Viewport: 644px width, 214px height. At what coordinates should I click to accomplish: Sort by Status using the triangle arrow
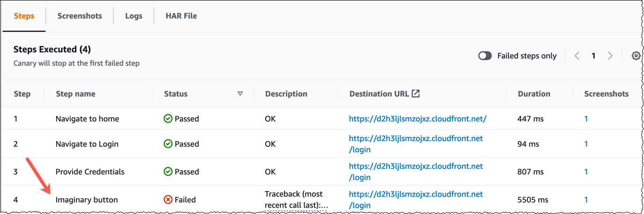click(x=240, y=93)
